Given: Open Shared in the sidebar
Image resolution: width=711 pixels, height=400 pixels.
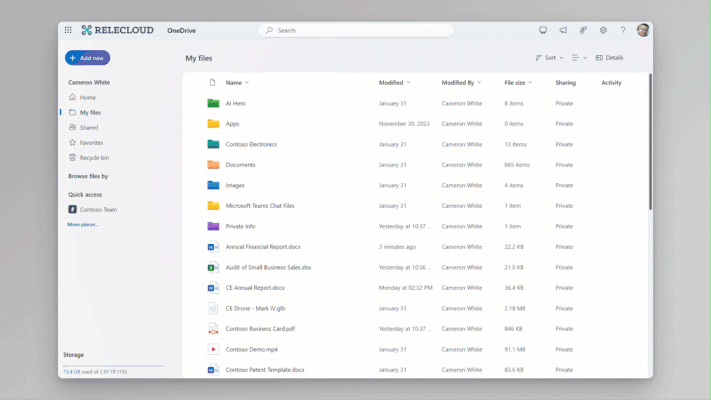Looking at the screenshot, I should coord(83,127).
